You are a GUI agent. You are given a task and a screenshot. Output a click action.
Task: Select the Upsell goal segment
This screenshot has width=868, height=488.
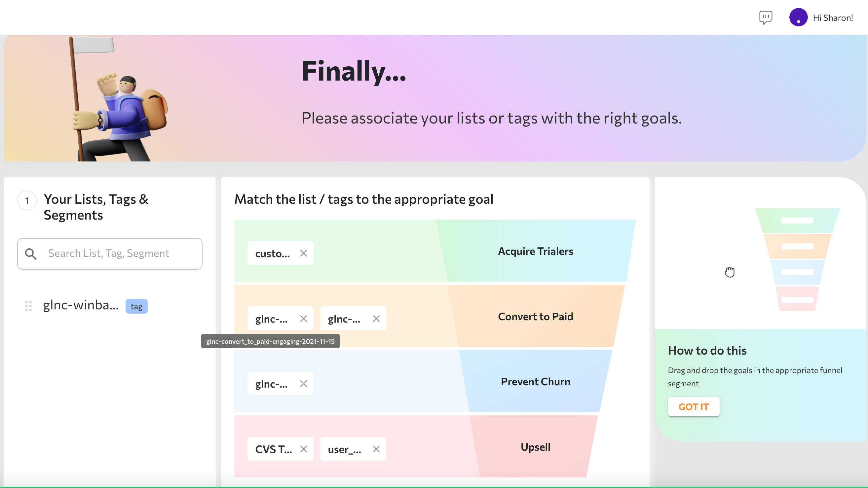535,447
